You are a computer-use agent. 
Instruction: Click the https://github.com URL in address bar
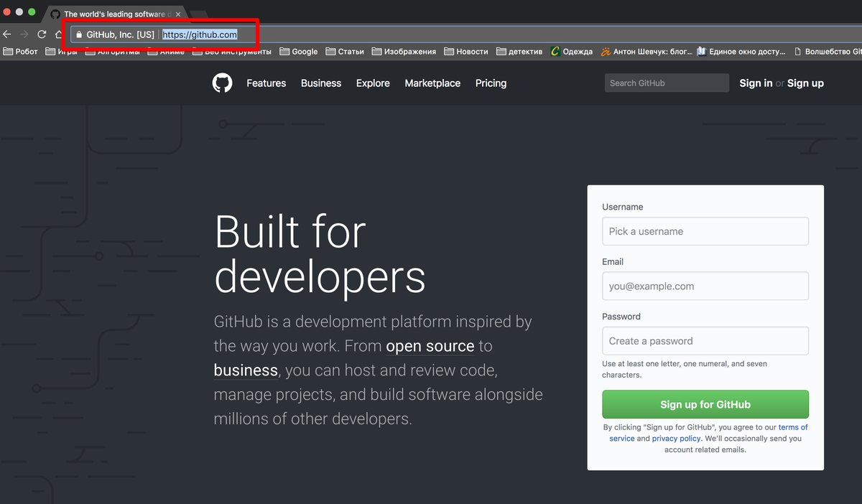click(x=199, y=34)
